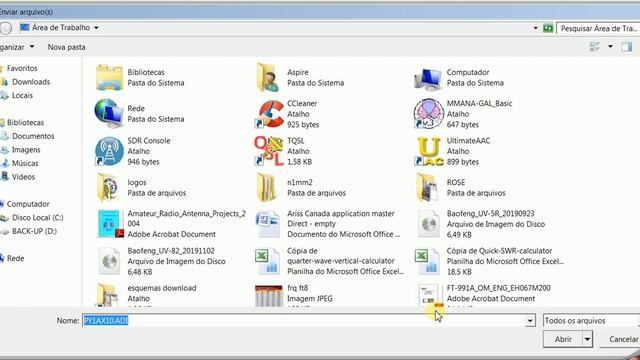640x360 pixels.
Task: Select Baofeng_UV-82_20191102 disc image icon
Action: (x=109, y=261)
